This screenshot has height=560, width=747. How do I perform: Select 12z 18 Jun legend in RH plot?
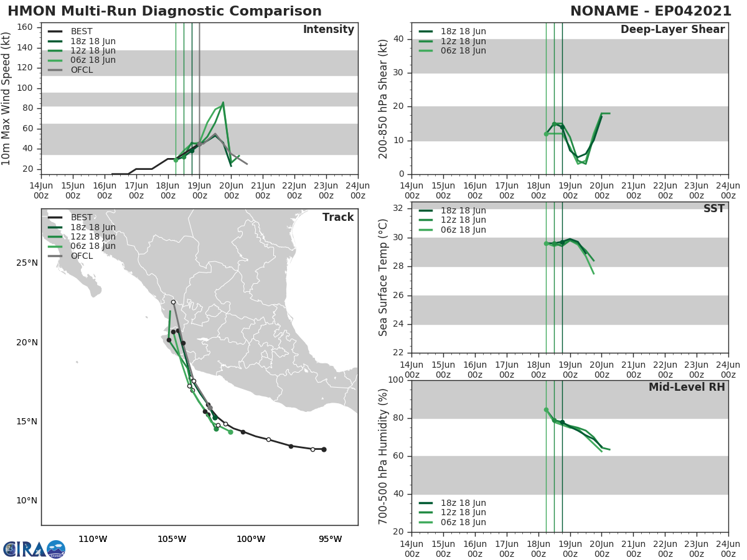(x=463, y=513)
